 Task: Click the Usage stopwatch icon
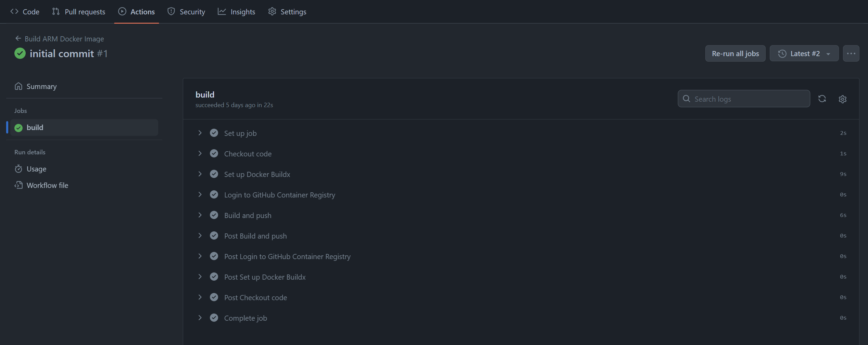click(x=18, y=169)
